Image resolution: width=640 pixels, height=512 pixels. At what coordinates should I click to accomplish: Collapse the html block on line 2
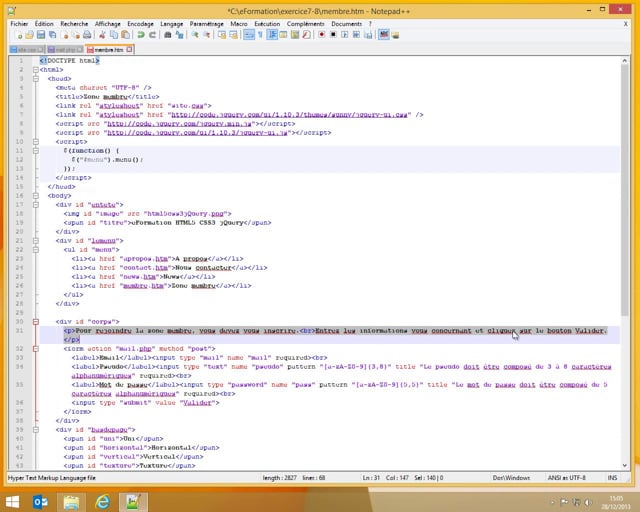(36, 70)
